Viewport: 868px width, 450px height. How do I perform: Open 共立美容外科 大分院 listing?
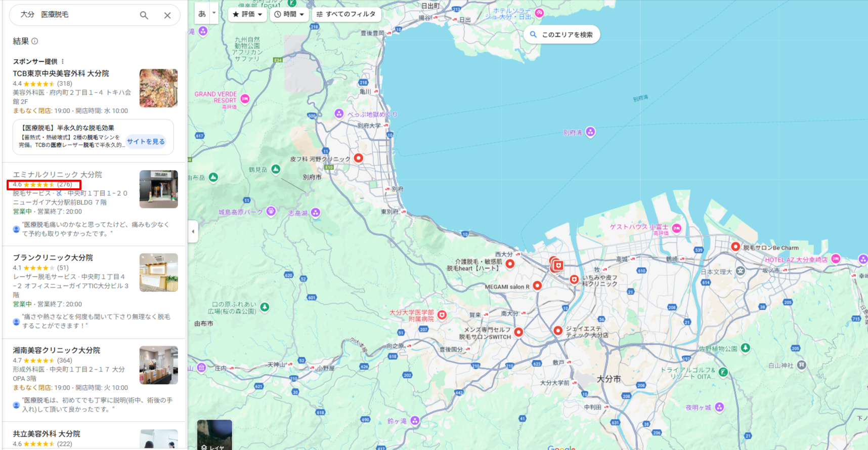pos(46,434)
